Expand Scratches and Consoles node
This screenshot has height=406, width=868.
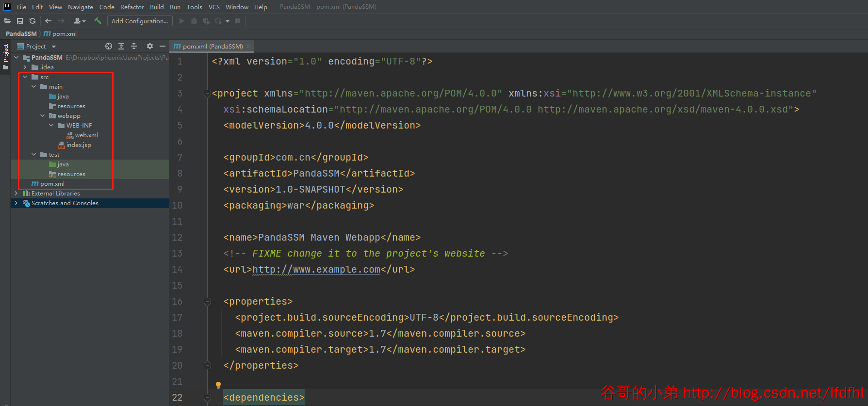click(16, 203)
